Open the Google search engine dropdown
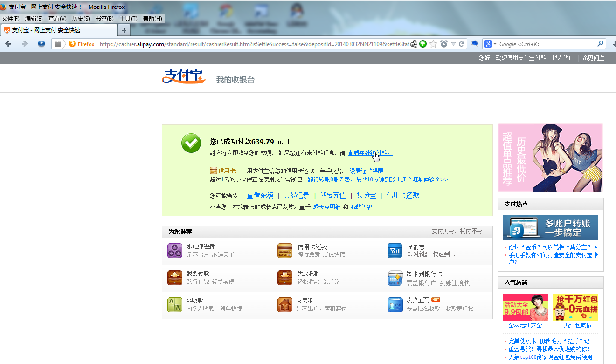Image resolution: width=616 pixels, height=364 pixels. point(490,44)
